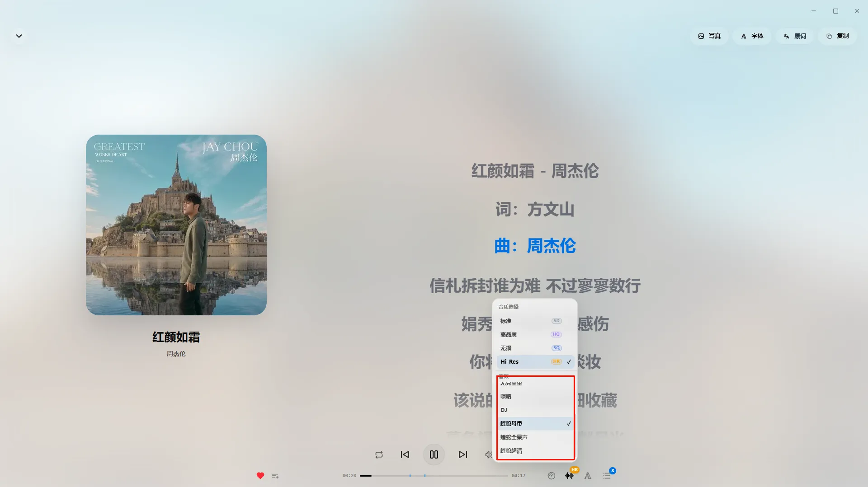
Task: Toggle the repeat playback mode
Action: point(379,454)
